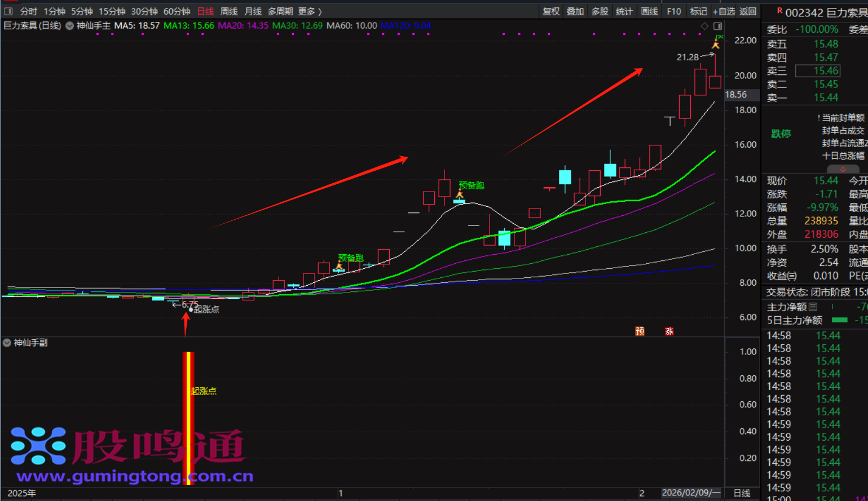Open F10 company info
The image size is (868, 501).
(673, 11)
